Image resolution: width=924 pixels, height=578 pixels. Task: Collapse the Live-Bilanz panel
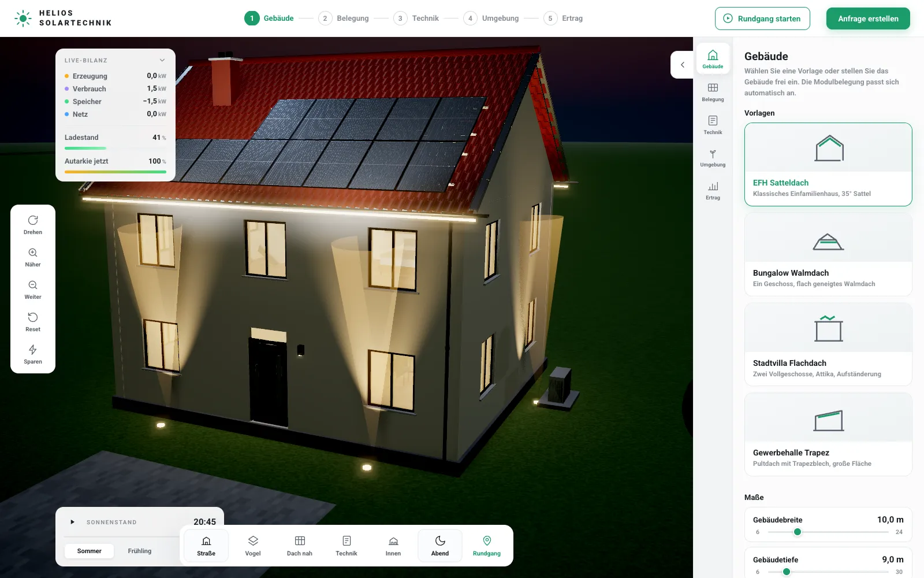pos(162,60)
